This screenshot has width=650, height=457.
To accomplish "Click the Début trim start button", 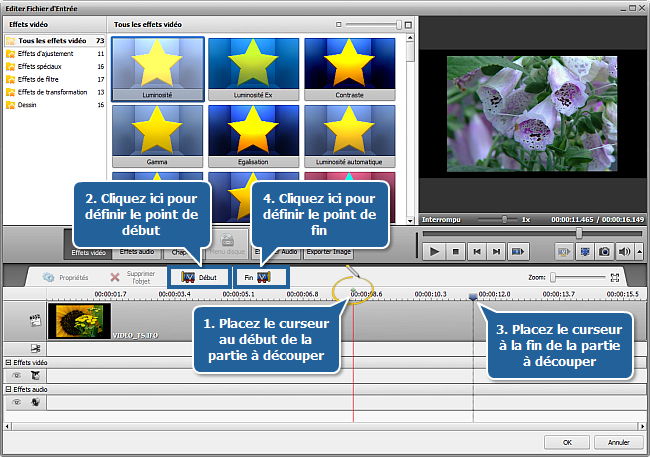I will pos(198,277).
